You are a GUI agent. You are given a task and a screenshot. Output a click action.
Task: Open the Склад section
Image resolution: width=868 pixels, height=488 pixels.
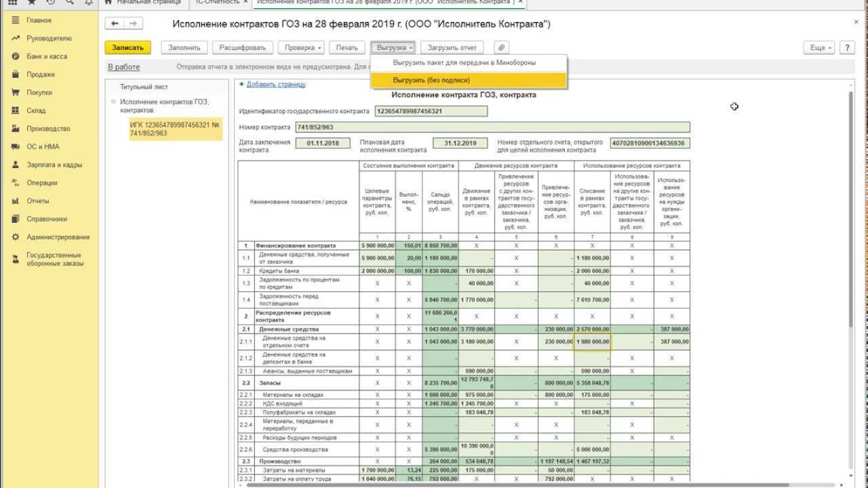(x=36, y=110)
